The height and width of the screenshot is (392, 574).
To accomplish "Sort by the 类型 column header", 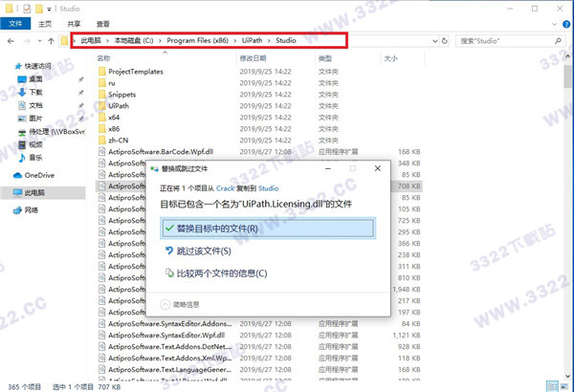I will click(x=324, y=58).
